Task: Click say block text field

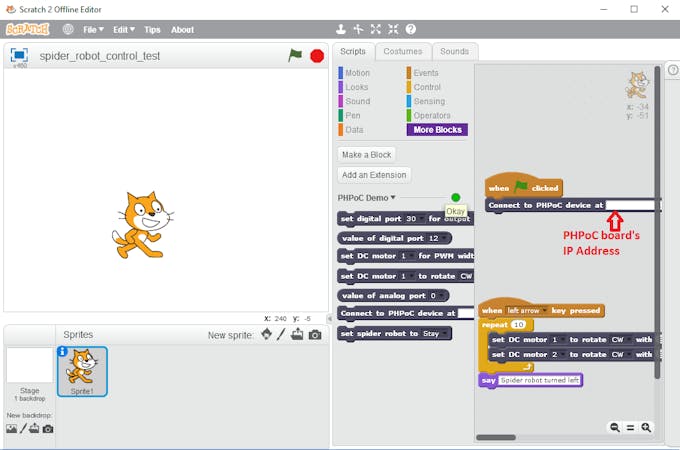Action: point(539,380)
